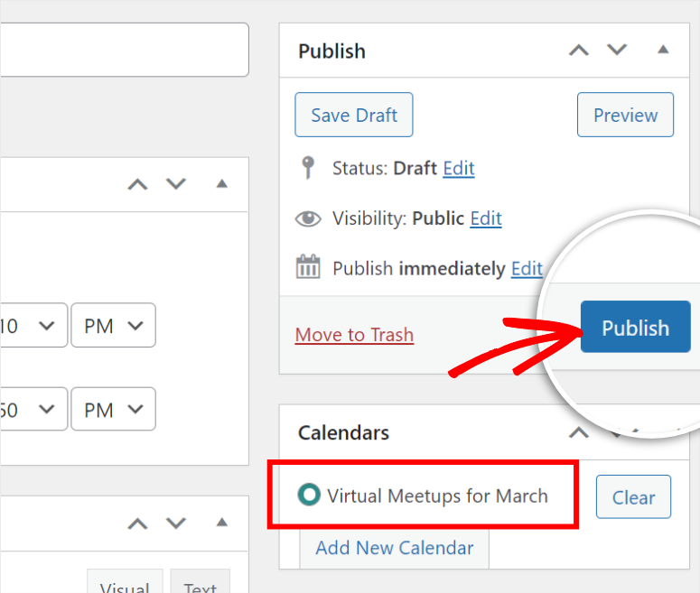700x593 pixels.
Task: Click the publish calendar icon
Action: [x=308, y=268]
